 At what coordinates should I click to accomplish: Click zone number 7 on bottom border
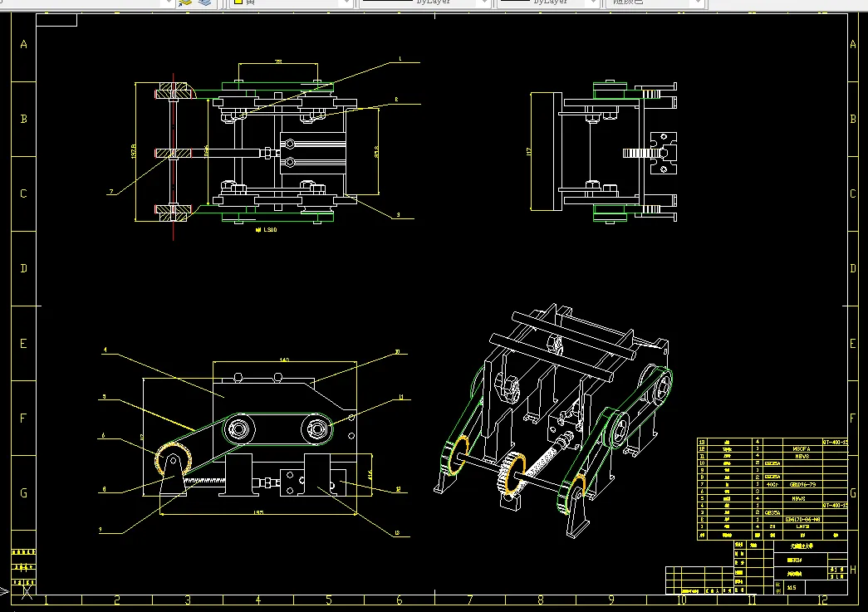(470, 600)
